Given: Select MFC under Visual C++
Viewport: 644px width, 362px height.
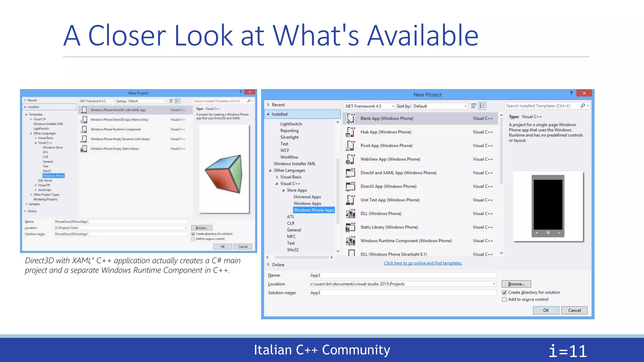Looking at the screenshot, I should (x=291, y=236).
